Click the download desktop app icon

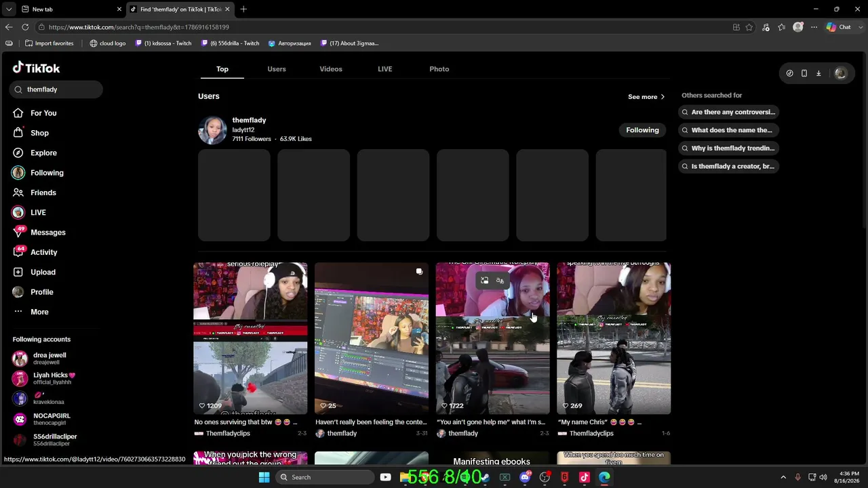coord(818,73)
